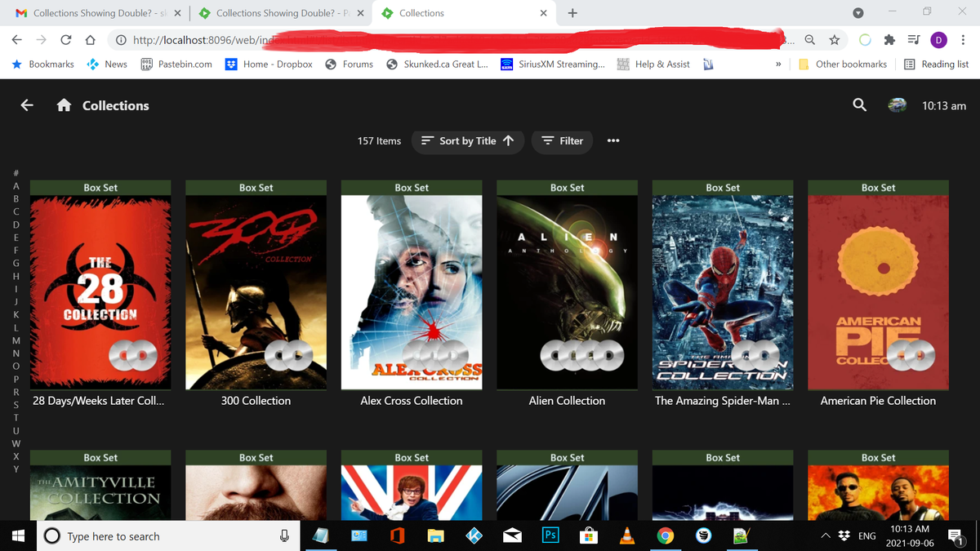Open the Skunked.ca Great L... bookmark
The image size is (980, 551).
(437, 64)
